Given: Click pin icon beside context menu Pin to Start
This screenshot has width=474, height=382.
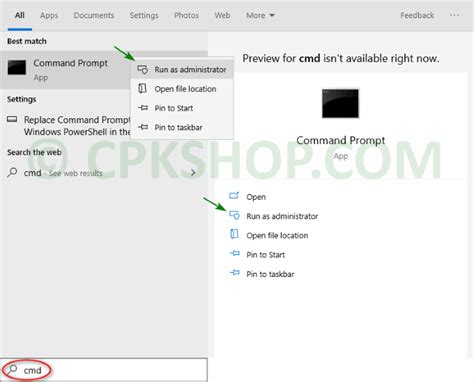Looking at the screenshot, I should point(143,108).
